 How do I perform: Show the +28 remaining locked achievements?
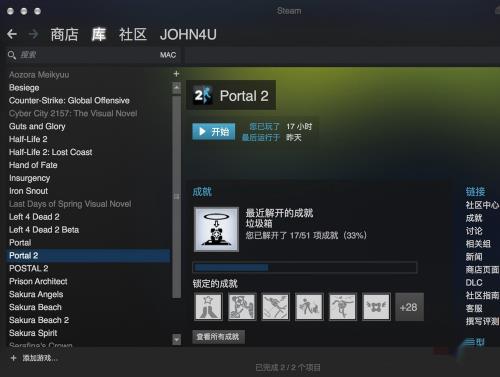(x=409, y=307)
